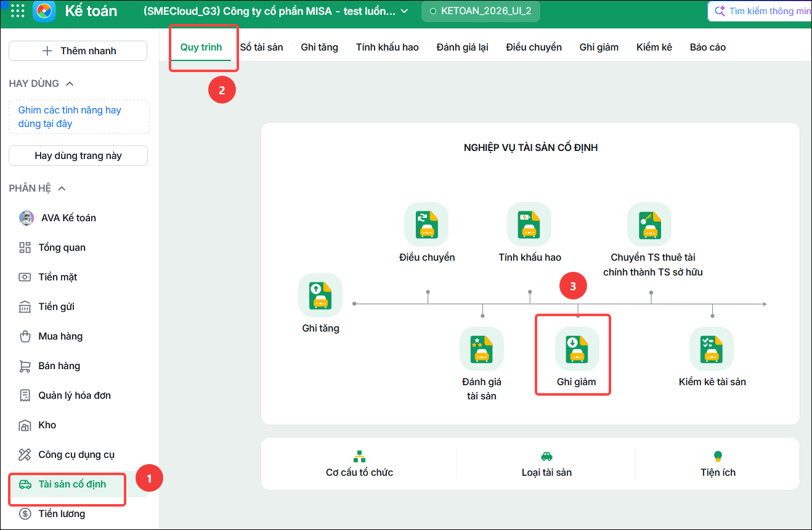Click the Thêm nhanh button

pos(78,51)
